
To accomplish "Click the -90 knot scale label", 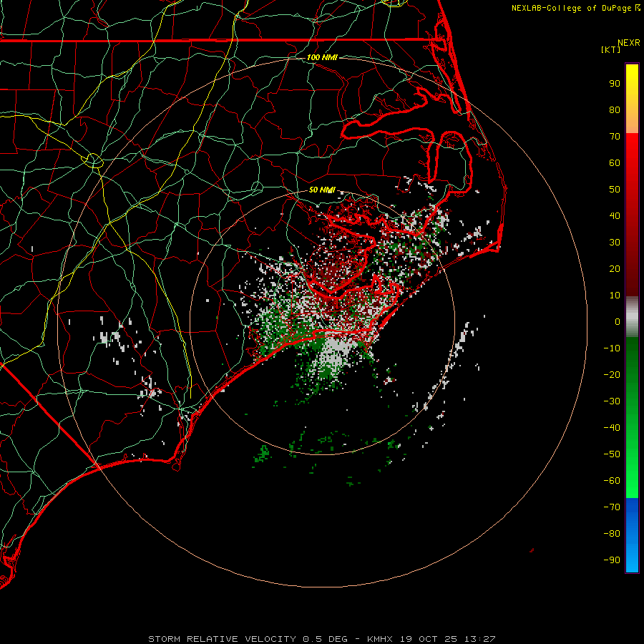I will pos(612,560).
